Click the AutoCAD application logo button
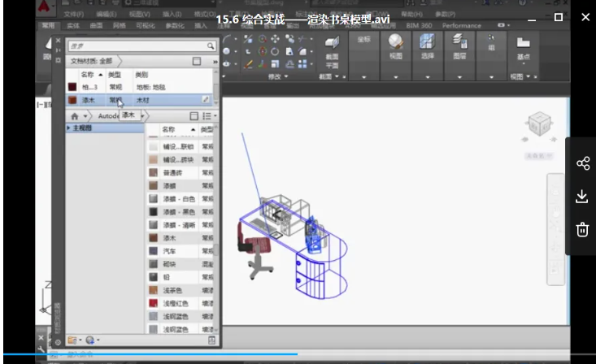This screenshot has height=364, width=596. click(x=45, y=6)
